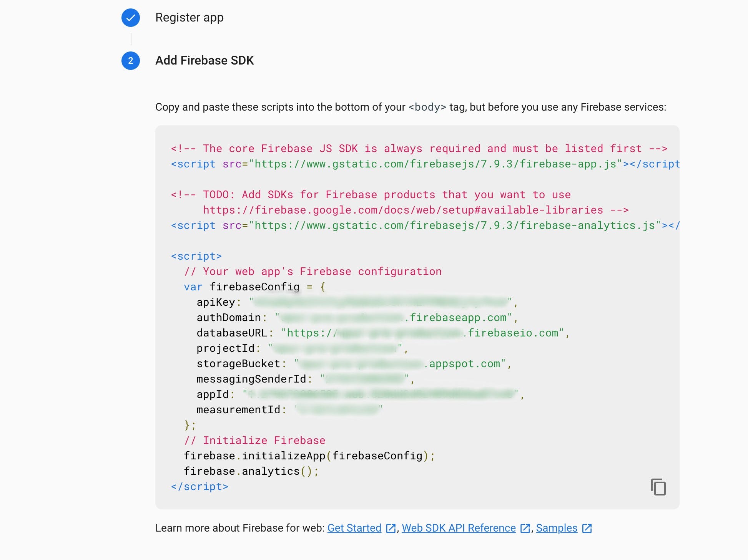The width and height of the screenshot is (748, 560).
Task: Click the 'The core Firebase JS SDK' comment line
Action: coord(419,149)
